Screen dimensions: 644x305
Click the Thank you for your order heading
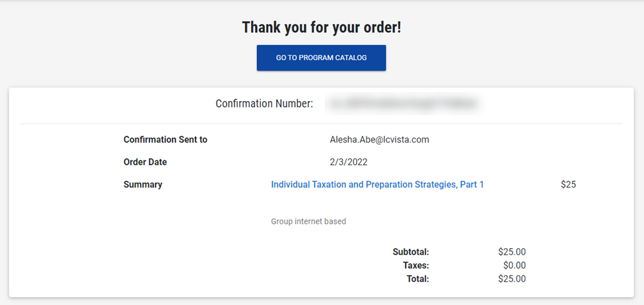321,28
